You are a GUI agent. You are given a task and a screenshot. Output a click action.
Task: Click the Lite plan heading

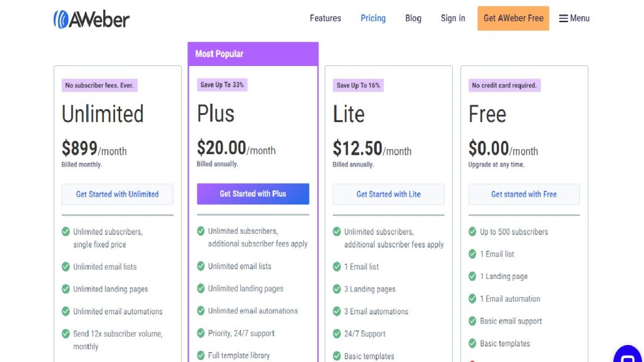click(x=348, y=114)
